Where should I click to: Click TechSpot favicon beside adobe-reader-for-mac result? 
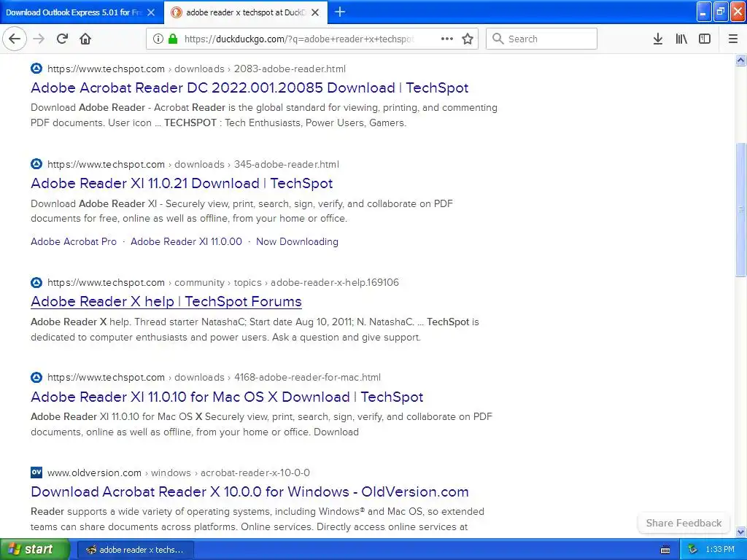pos(36,377)
